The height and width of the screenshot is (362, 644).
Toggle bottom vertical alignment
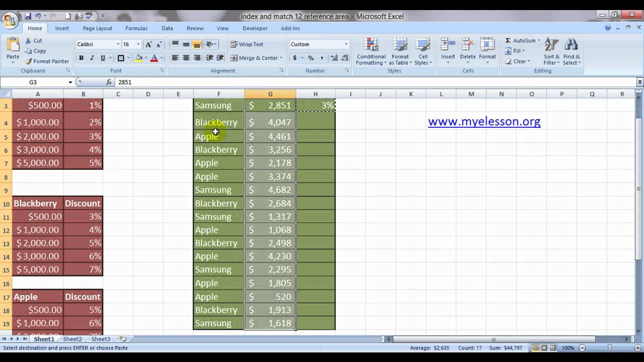coord(197,44)
